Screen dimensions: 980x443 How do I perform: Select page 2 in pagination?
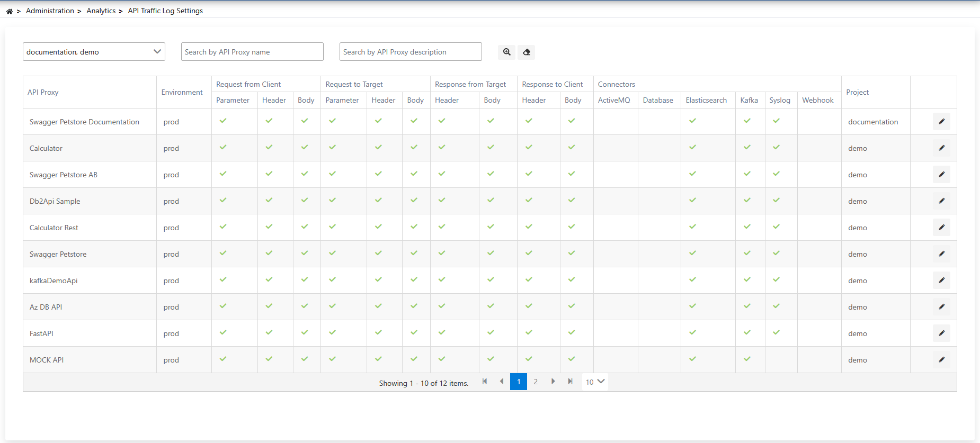(536, 382)
